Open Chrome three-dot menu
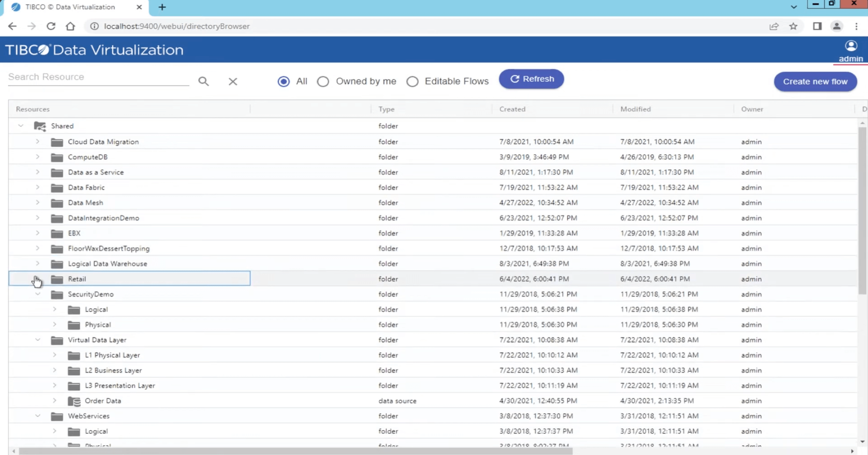 tap(856, 26)
